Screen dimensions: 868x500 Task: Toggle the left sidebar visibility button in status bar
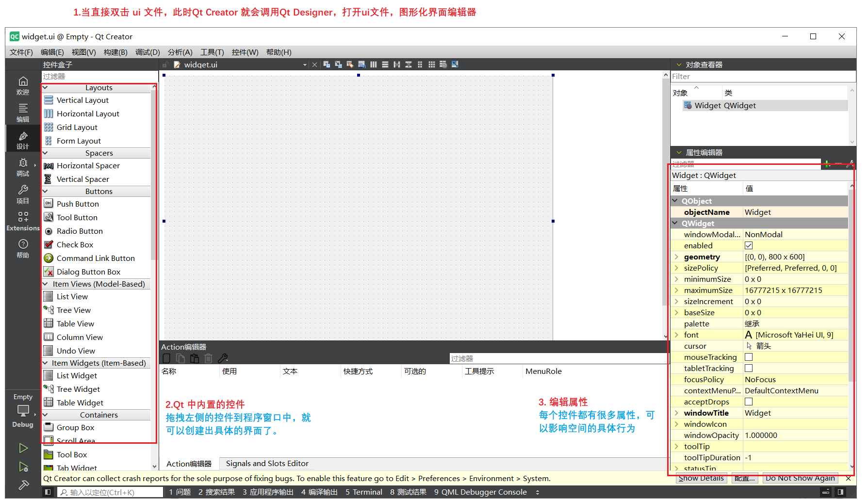click(48, 492)
